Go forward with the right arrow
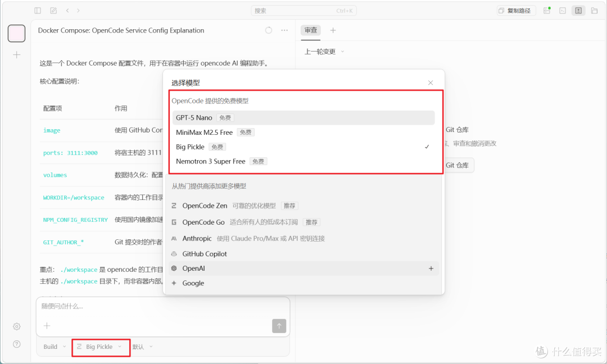 click(x=78, y=11)
